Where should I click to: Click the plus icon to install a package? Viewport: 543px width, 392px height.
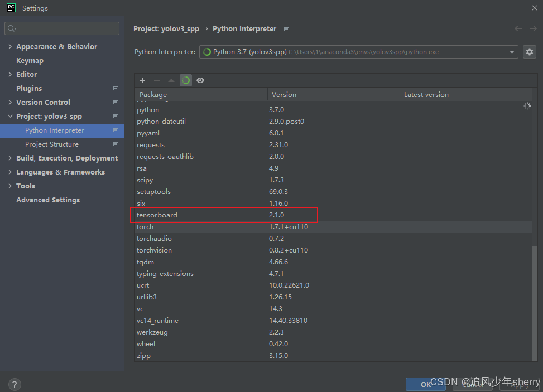[x=142, y=80]
